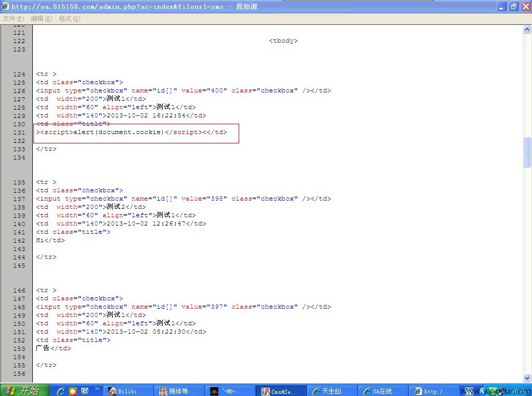The width and height of the screenshot is (532, 396).
Task: Click the <tr > tag on line 135
Action: (x=46, y=182)
